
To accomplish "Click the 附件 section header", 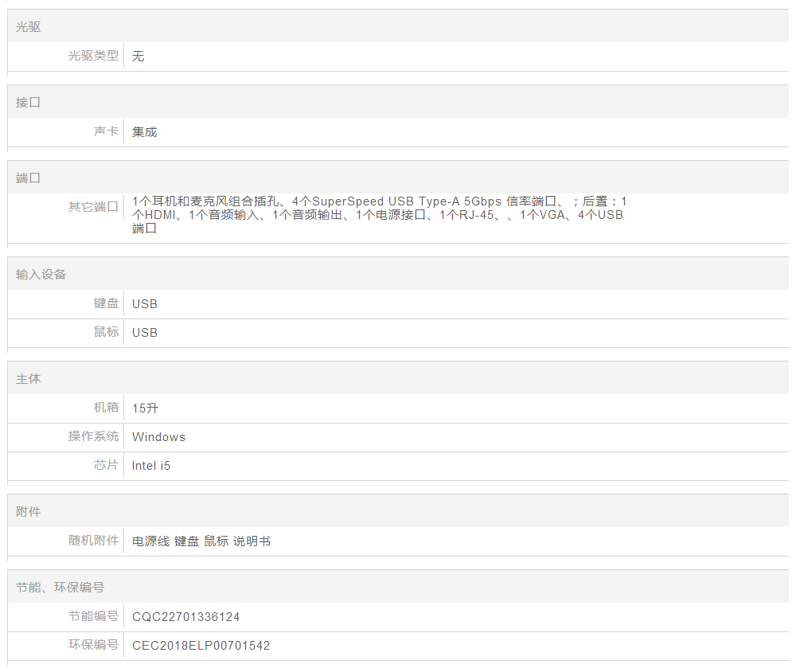I will pos(29,512).
